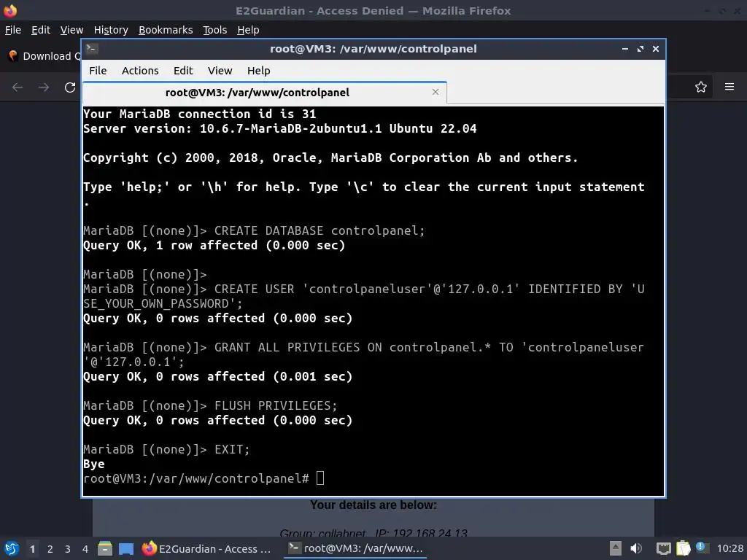This screenshot has width=747, height=560.
Task: Open Firefox hamburger application menu
Action: pos(729,87)
